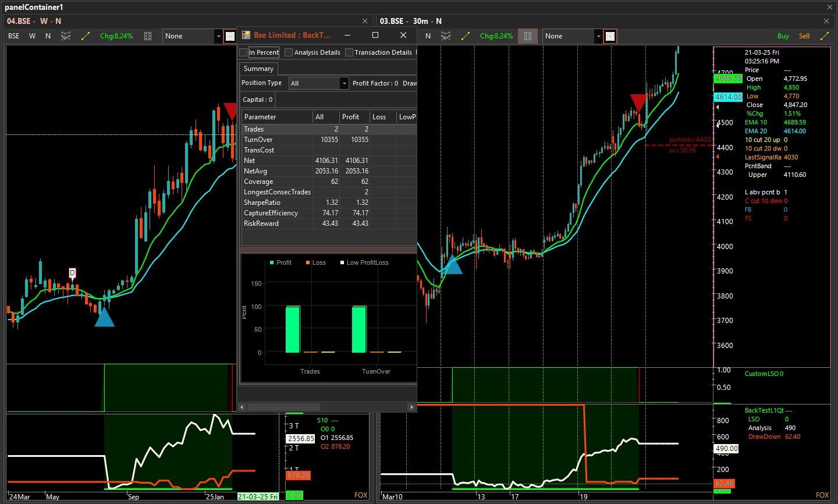Click the All column header
The image size is (838, 504).
[x=326, y=117]
